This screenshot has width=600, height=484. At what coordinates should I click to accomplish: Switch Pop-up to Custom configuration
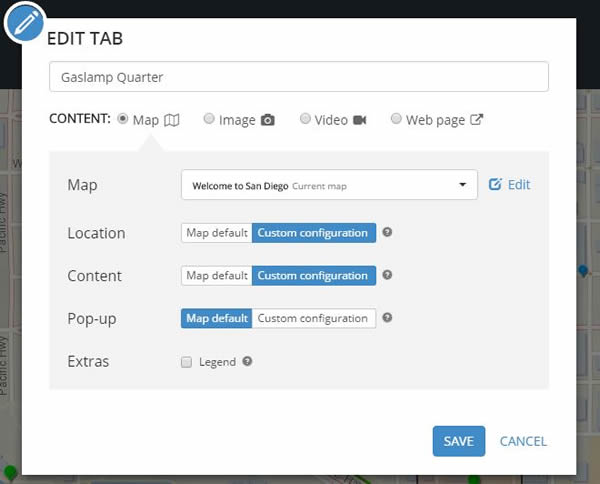(x=313, y=318)
